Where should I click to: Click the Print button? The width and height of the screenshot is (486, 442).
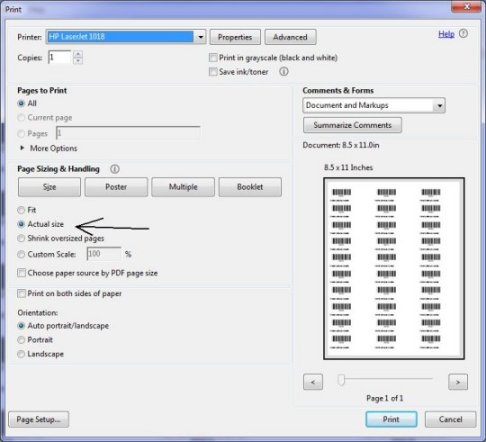click(x=391, y=419)
